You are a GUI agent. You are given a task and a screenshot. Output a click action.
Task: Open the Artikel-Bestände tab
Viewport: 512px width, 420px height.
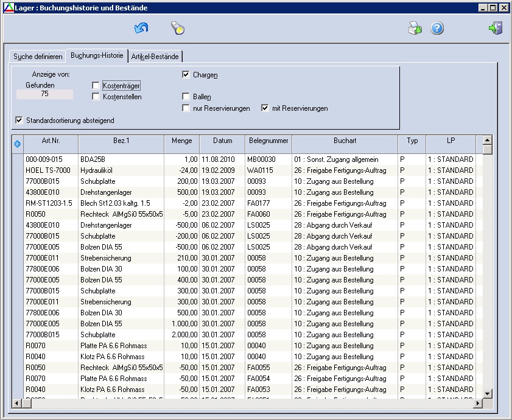[155, 57]
